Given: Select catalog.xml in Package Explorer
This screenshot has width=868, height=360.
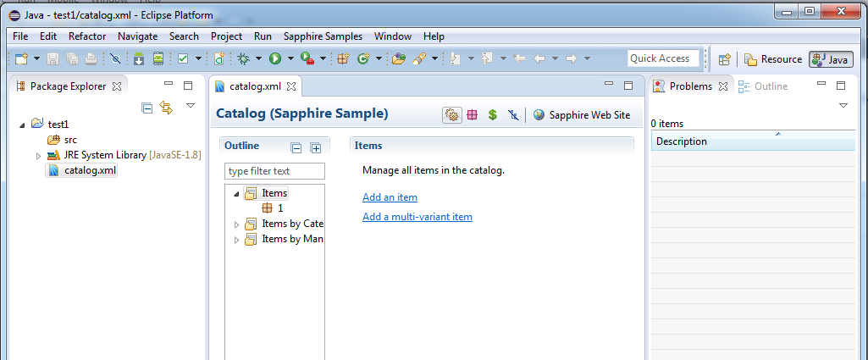Looking at the screenshot, I should click(x=90, y=170).
